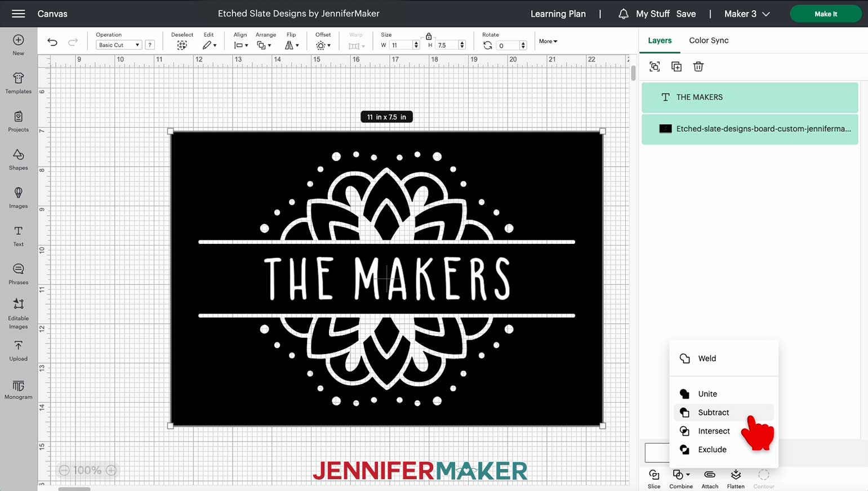Image resolution: width=868 pixels, height=491 pixels.
Task: Duplicate the selected layers
Action: 676,66
